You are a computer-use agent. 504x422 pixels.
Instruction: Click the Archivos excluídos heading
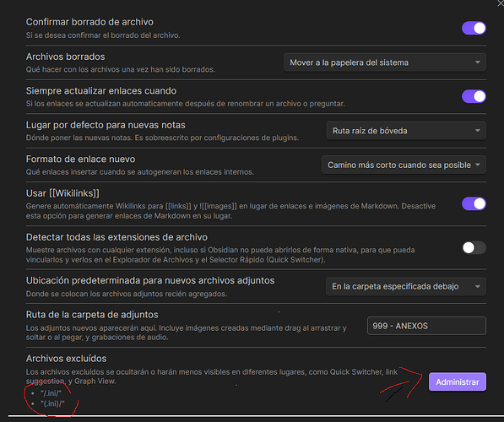[x=66, y=359]
